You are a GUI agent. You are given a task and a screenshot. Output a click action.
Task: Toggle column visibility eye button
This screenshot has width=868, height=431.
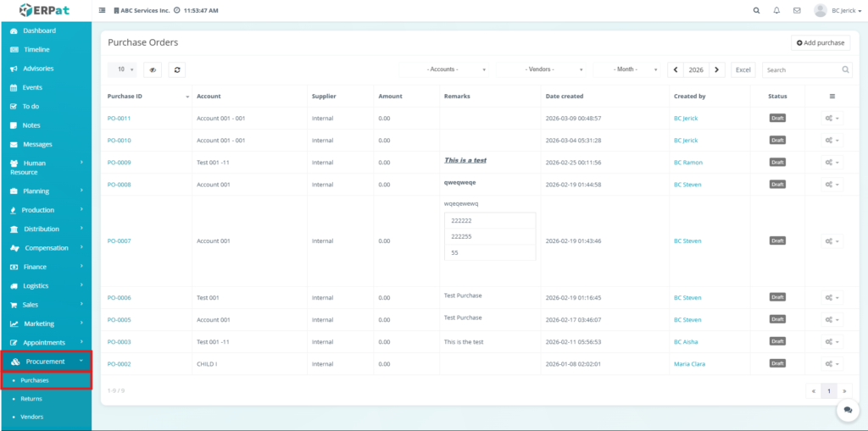pyautogui.click(x=152, y=69)
